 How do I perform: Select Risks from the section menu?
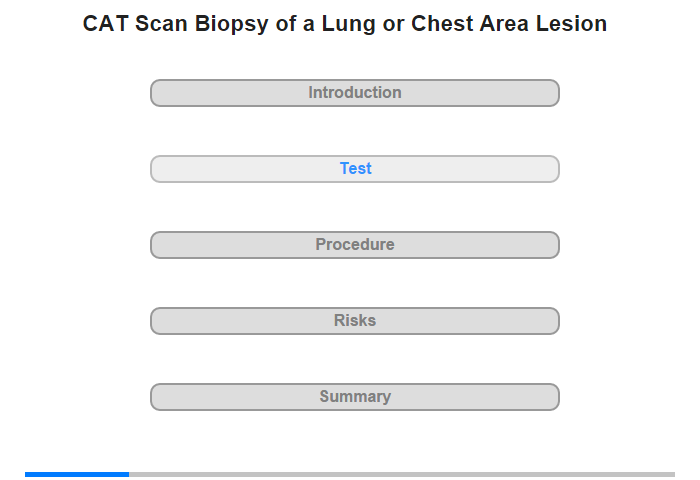tap(354, 321)
